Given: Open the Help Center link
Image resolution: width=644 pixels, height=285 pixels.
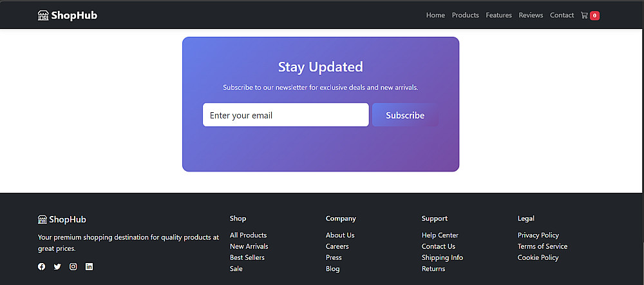Looking at the screenshot, I should (x=440, y=235).
